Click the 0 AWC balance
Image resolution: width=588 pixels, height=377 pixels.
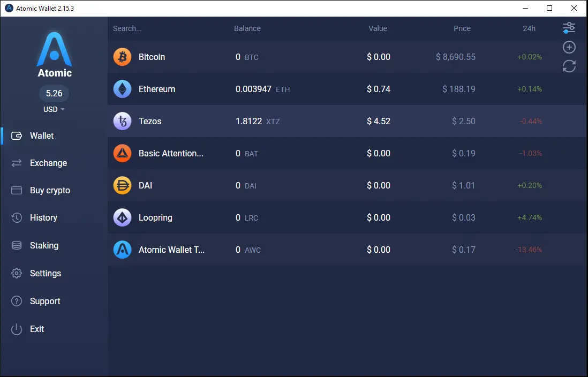click(x=248, y=250)
